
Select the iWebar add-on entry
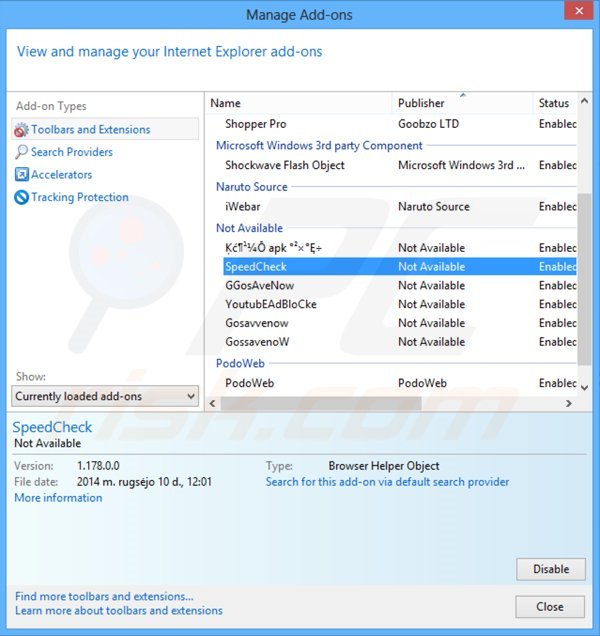click(x=243, y=206)
